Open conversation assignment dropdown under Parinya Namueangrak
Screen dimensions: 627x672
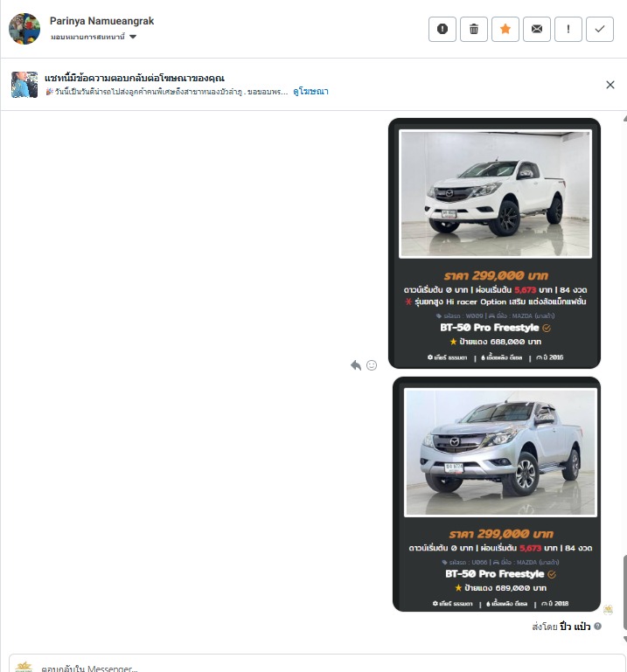coord(94,37)
